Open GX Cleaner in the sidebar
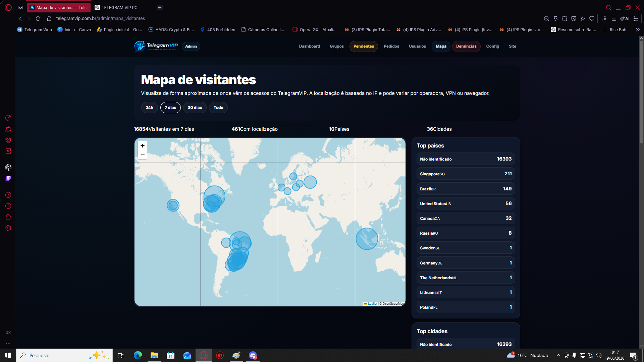 coord(8,129)
